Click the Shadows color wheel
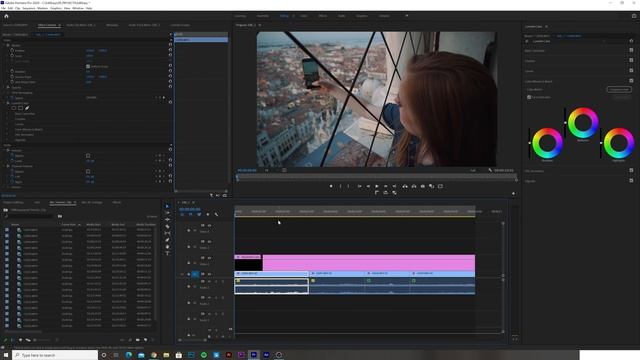 point(547,143)
